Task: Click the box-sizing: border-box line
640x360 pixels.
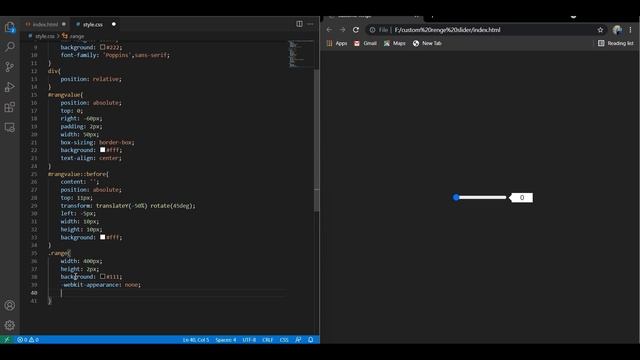Action: tap(97, 142)
